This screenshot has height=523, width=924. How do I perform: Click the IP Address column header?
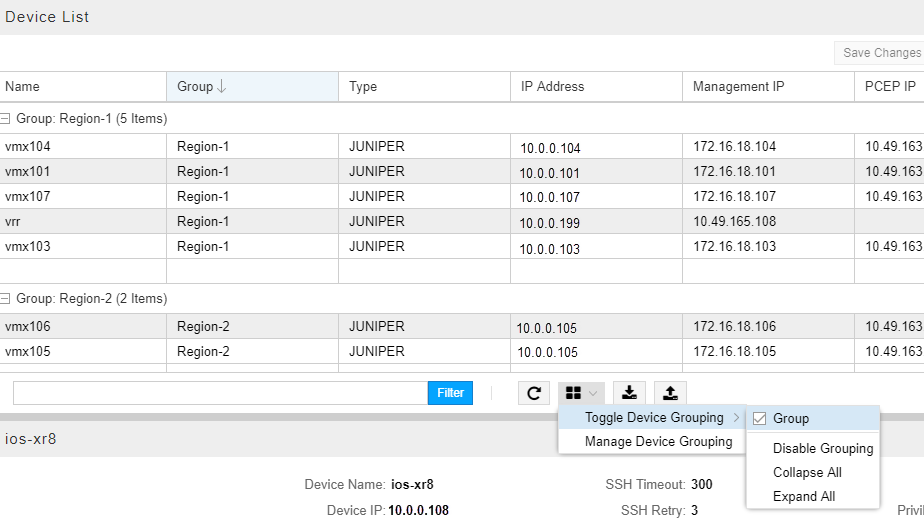coord(552,87)
